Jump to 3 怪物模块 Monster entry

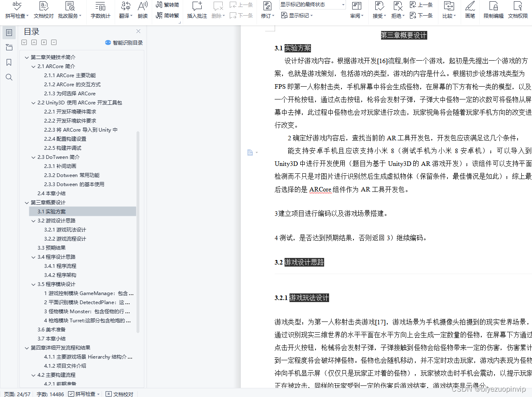pyautogui.click(x=87, y=312)
